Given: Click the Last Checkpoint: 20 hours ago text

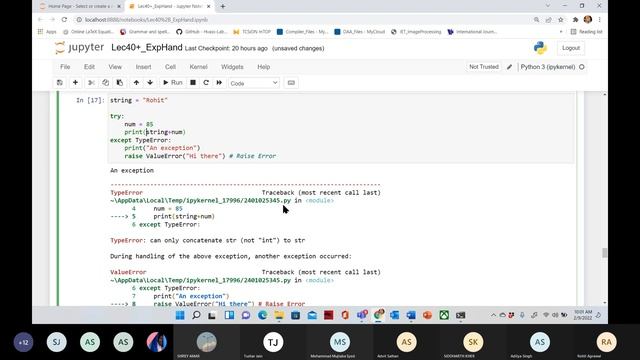Looking at the screenshot, I should click(226, 49).
